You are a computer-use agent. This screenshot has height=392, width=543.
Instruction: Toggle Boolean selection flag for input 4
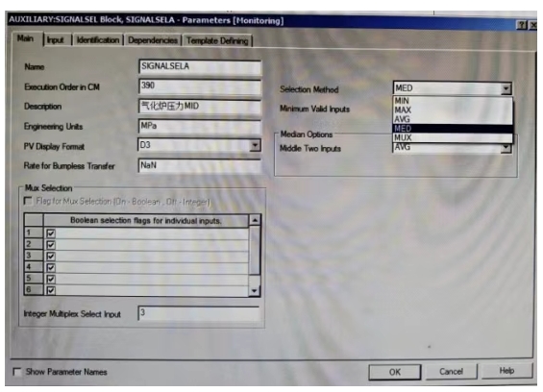pyautogui.click(x=51, y=268)
